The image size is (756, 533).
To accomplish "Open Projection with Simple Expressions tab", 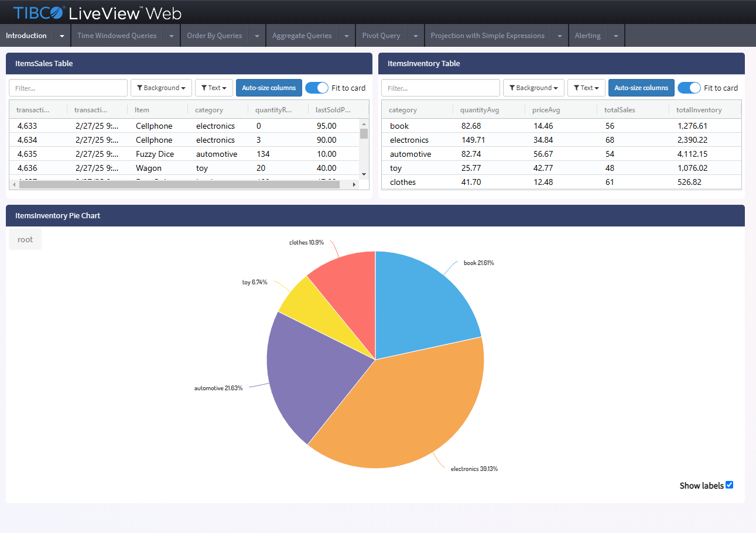I will (x=488, y=36).
